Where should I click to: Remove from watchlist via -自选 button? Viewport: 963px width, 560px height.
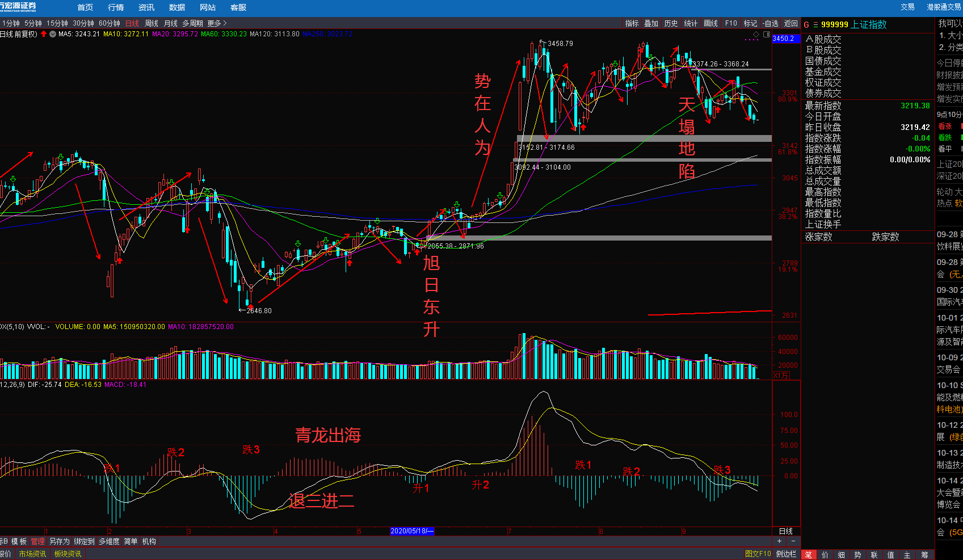(771, 23)
